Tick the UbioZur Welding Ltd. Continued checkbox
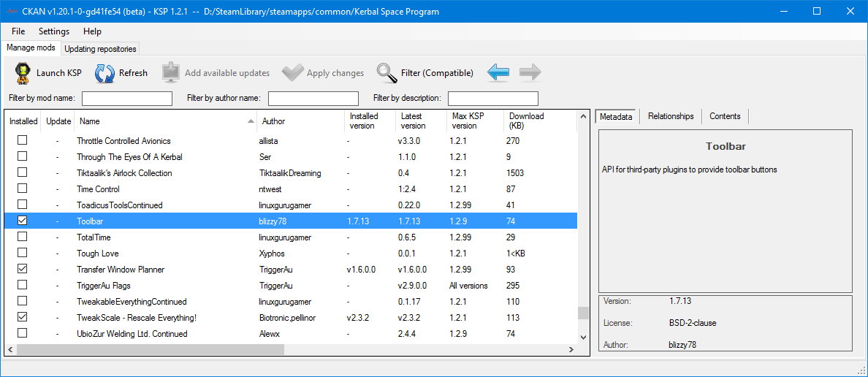The height and width of the screenshot is (377, 868). point(22,333)
